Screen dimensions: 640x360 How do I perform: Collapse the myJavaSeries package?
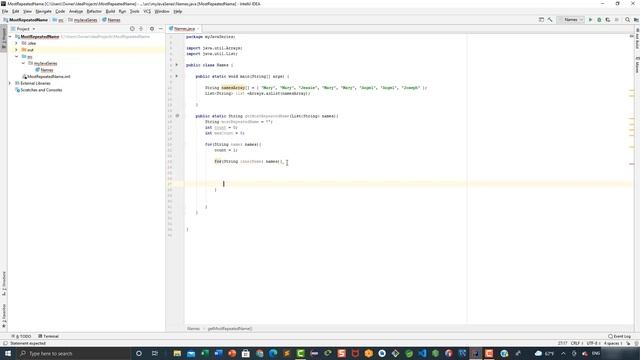pos(24,63)
